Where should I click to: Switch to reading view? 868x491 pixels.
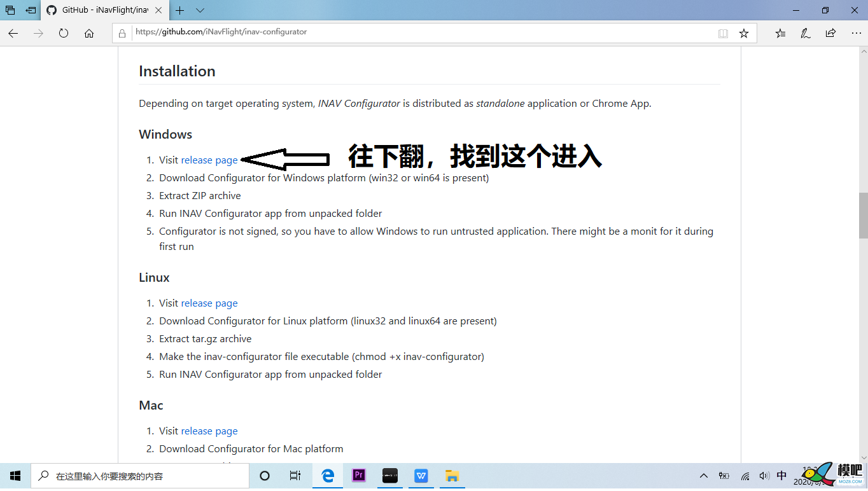click(723, 33)
